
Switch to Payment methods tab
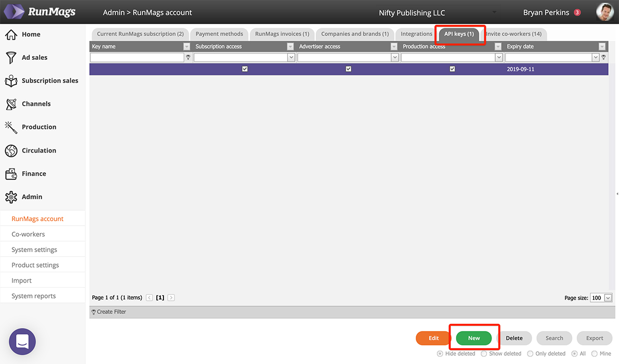click(219, 34)
